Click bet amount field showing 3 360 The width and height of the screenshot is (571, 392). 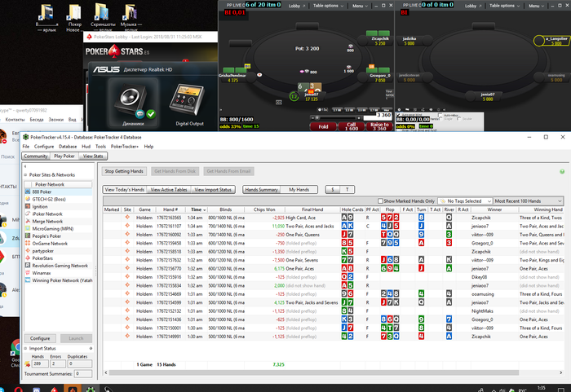(x=377, y=115)
